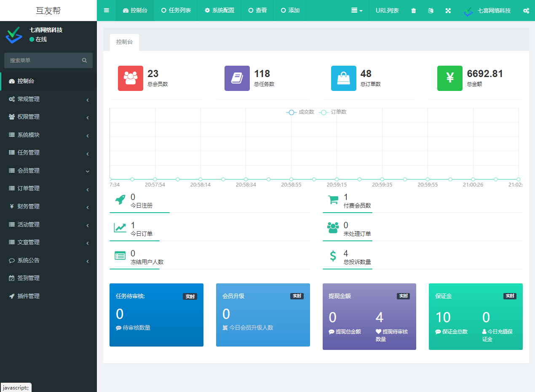
Task: Expand the 会员管理 sidebar menu
Action: pos(48,171)
